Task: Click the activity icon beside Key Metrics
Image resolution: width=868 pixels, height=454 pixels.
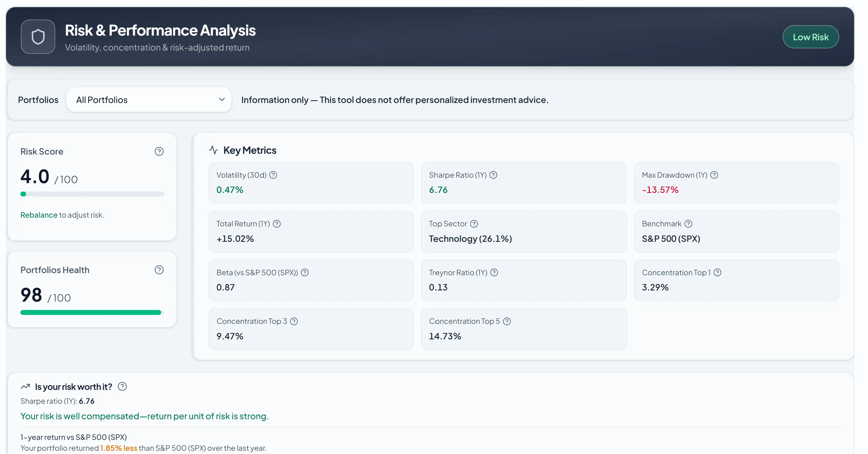Action: pos(213,150)
